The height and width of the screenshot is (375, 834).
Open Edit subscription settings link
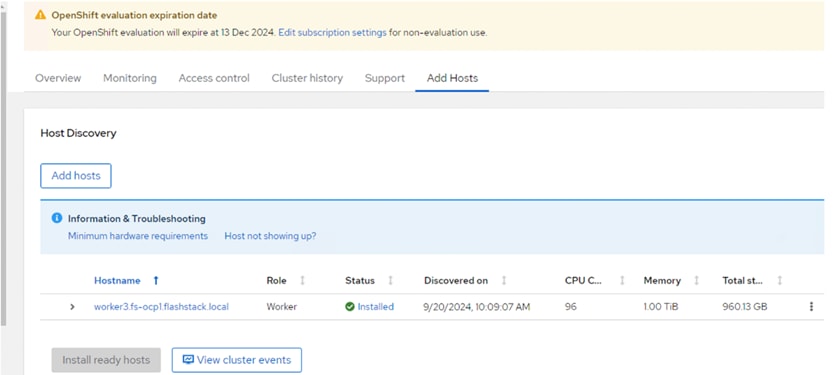point(332,32)
